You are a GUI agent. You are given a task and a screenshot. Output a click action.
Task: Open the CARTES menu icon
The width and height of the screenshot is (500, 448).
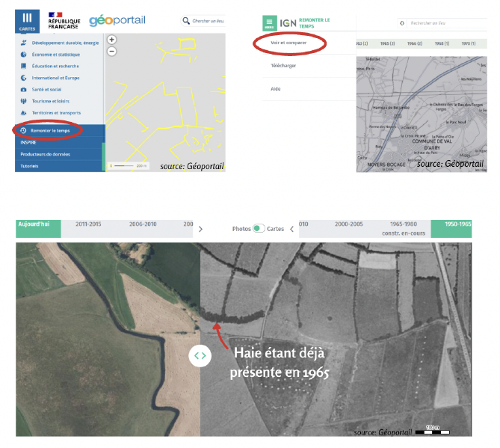pyautogui.click(x=28, y=20)
